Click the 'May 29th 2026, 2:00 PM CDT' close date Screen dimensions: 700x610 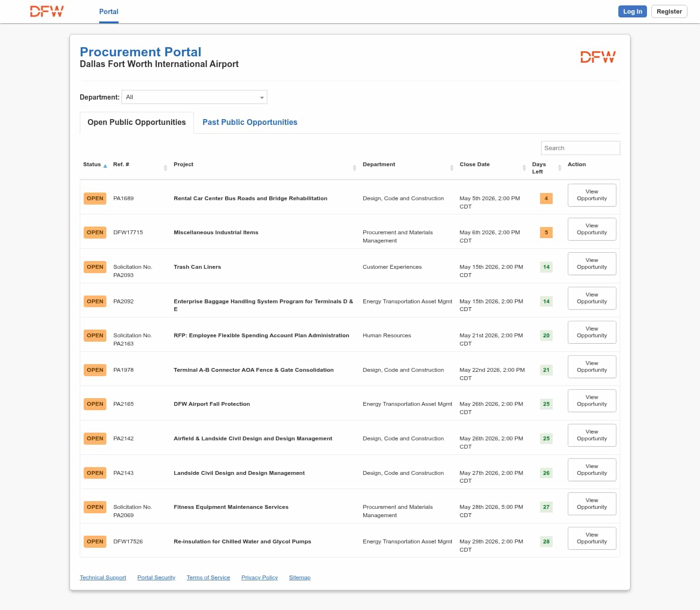491,545
